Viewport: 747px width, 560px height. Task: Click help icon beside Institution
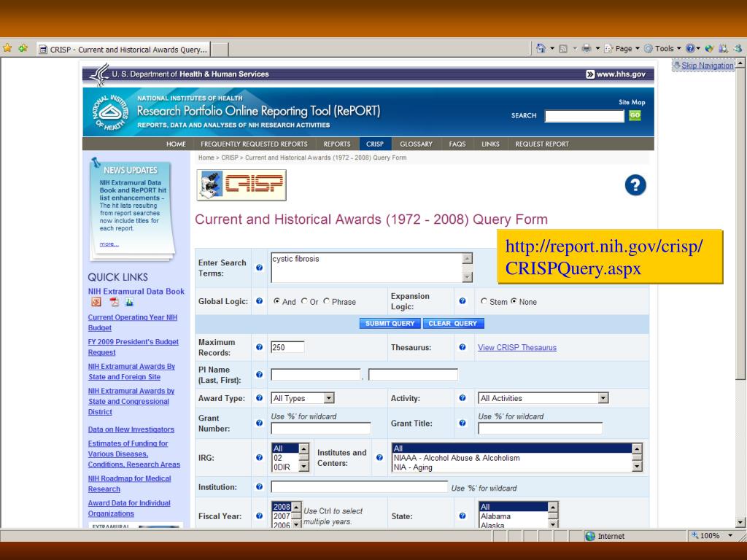tap(259, 486)
